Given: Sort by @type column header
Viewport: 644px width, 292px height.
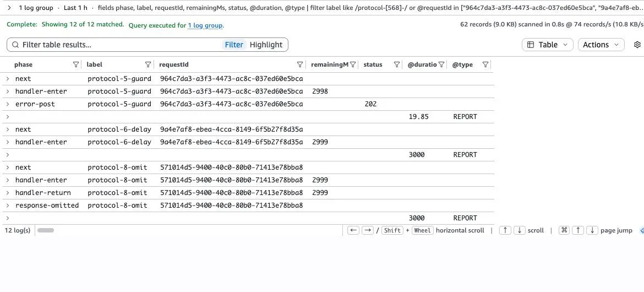Looking at the screenshot, I should pyautogui.click(x=462, y=64).
